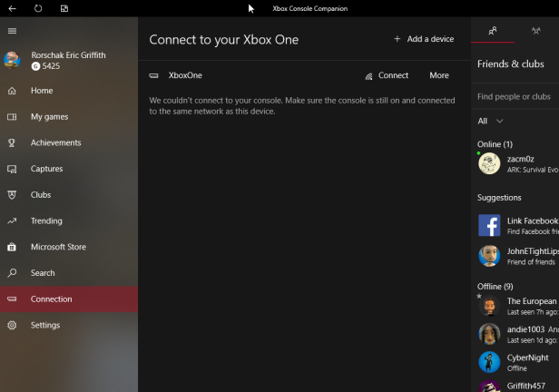Click zacm0z avatar picture
The height and width of the screenshot is (392, 559).
tap(489, 164)
